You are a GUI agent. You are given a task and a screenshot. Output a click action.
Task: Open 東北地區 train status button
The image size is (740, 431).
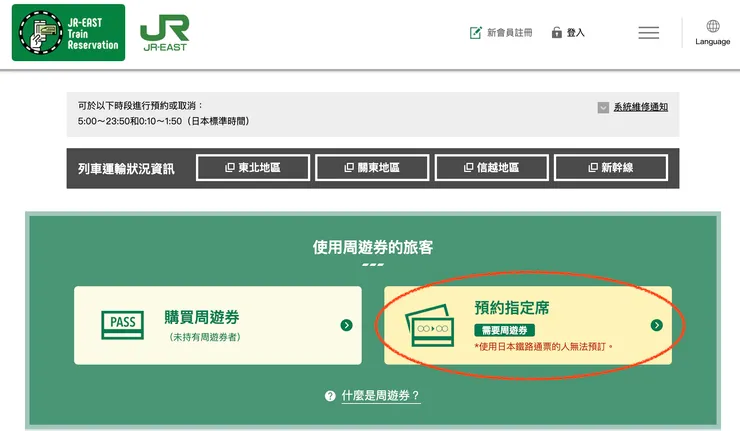[253, 168]
